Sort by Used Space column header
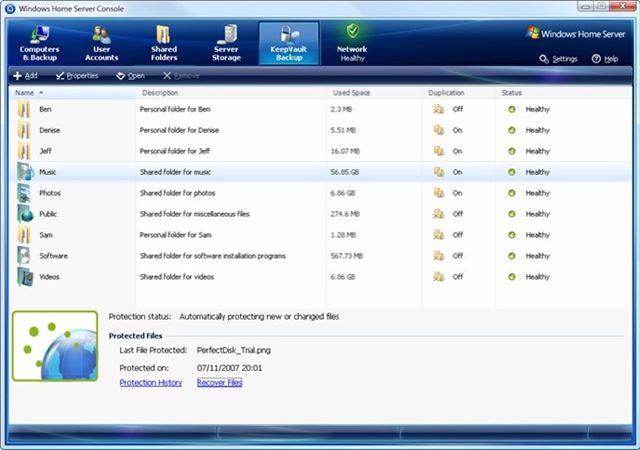640x450 pixels. click(374, 93)
